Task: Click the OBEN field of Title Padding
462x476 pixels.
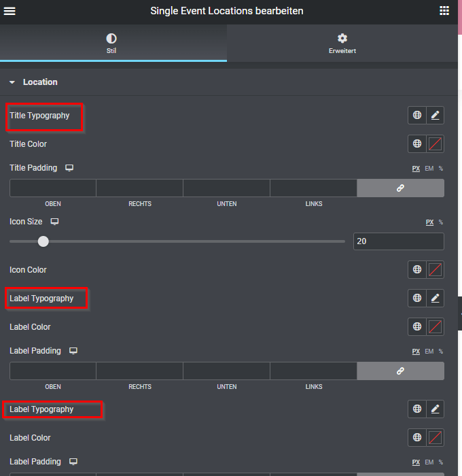Action: pyautogui.click(x=53, y=188)
